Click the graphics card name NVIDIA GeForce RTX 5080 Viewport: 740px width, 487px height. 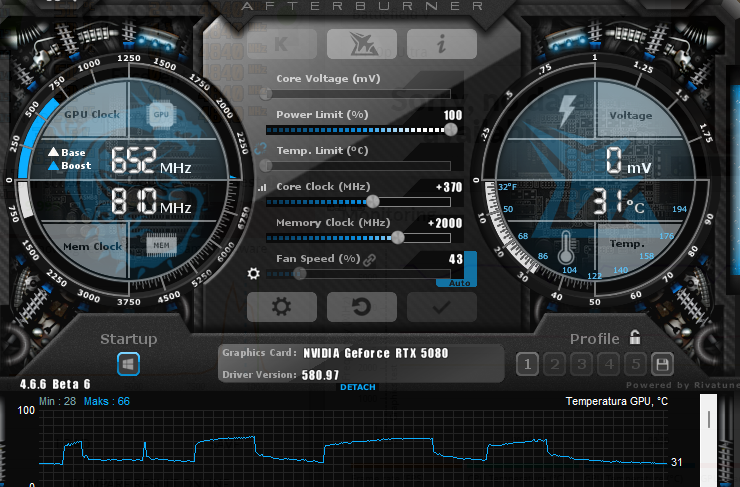[376, 353]
